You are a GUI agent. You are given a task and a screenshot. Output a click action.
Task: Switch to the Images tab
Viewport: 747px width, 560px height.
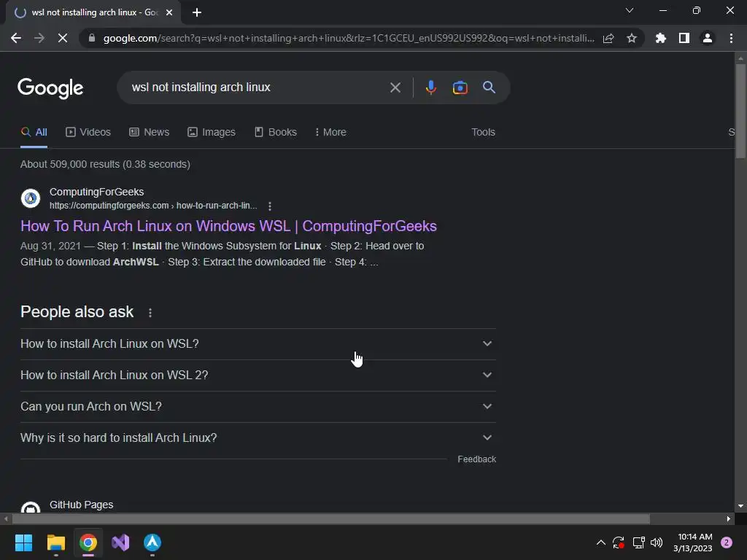tap(212, 133)
